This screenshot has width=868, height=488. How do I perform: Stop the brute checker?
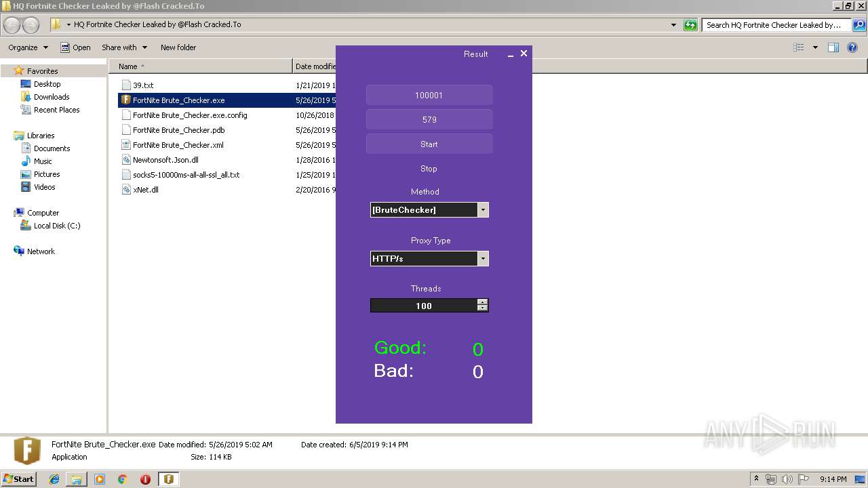click(429, 169)
